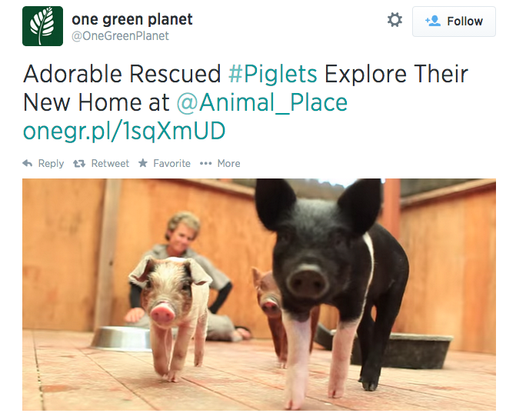The image size is (516, 420).
Task: Click the three-dot More icon
Action: pos(205,164)
